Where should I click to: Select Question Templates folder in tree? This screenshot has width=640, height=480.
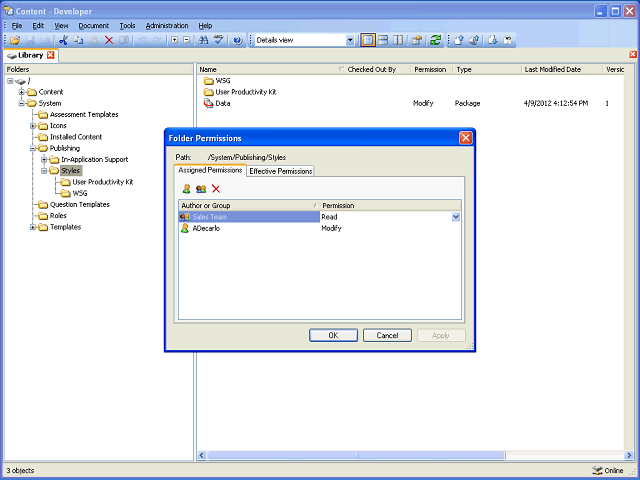coord(80,204)
